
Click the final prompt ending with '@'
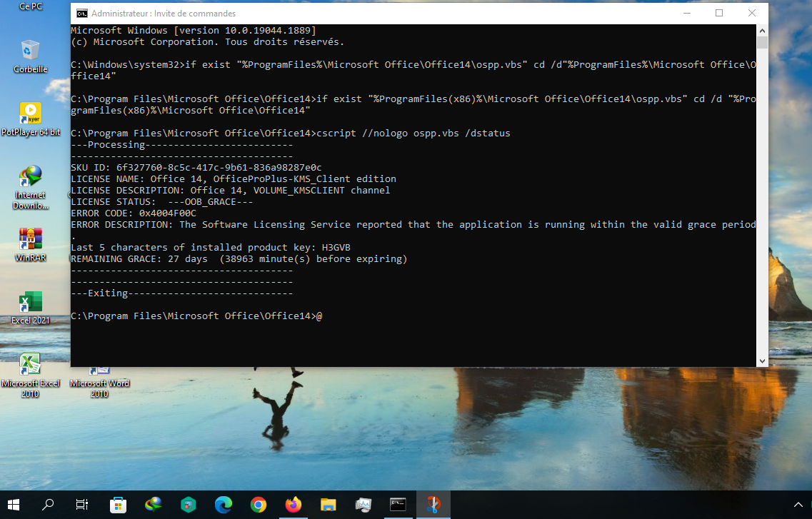point(196,316)
